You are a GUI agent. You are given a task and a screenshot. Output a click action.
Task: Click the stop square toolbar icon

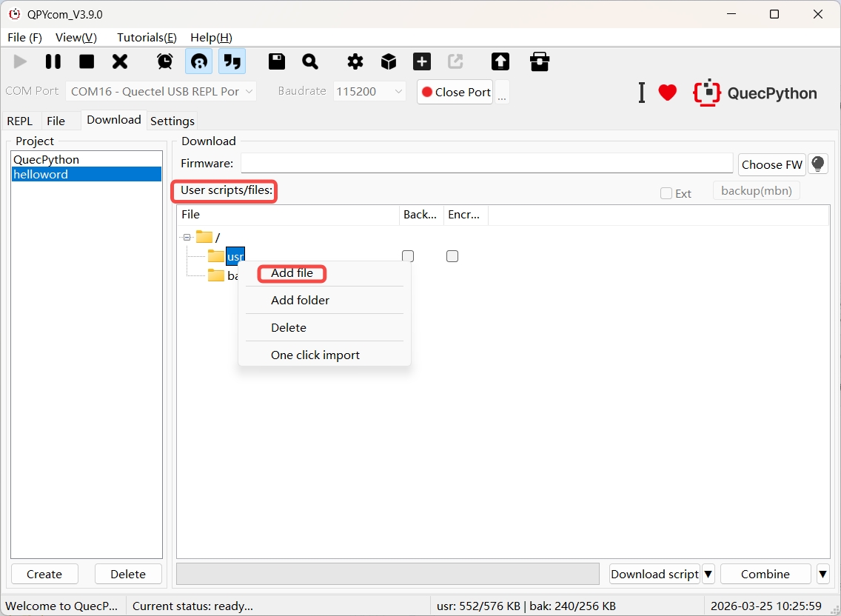click(x=87, y=61)
